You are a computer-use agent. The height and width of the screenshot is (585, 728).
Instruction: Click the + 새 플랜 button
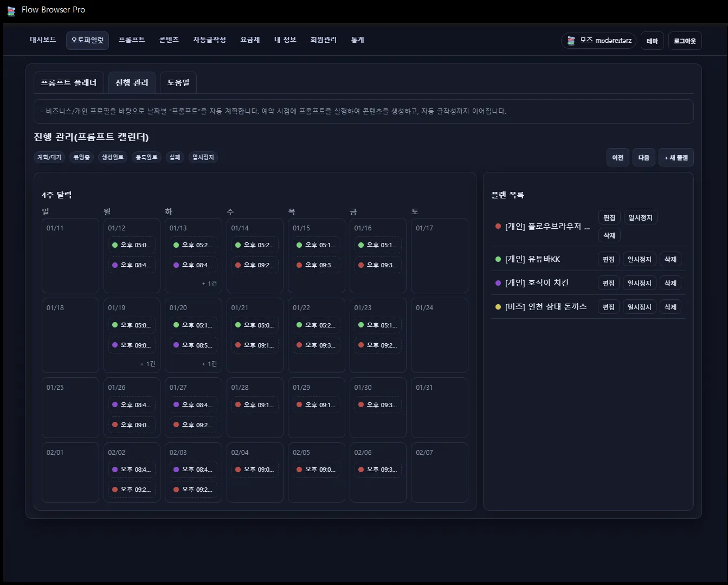click(676, 157)
